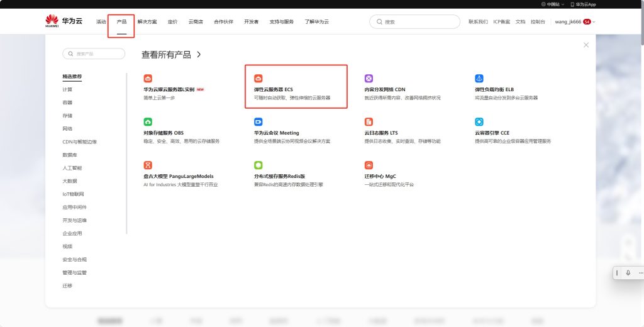Click the globe icon next to 中国站
The image size is (644, 327).
(x=543, y=4)
